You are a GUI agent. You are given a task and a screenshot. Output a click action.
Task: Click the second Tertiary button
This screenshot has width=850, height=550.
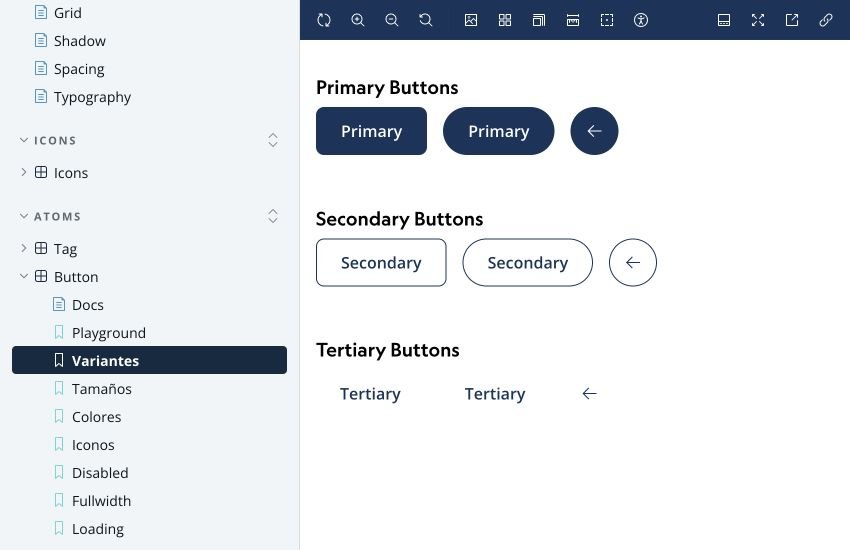click(x=495, y=394)
